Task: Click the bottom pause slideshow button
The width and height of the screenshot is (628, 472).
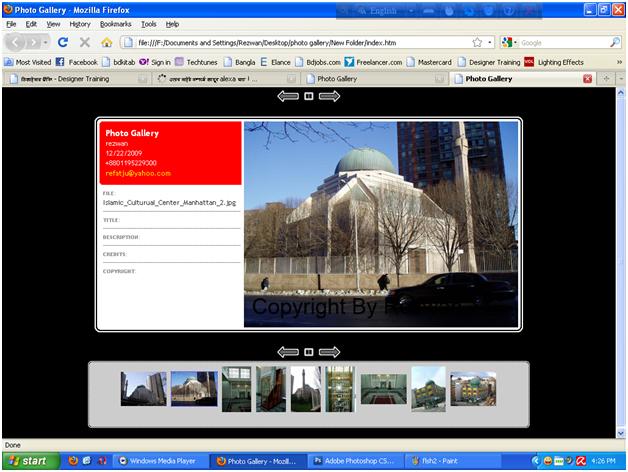Action: (x=308, y=352)
